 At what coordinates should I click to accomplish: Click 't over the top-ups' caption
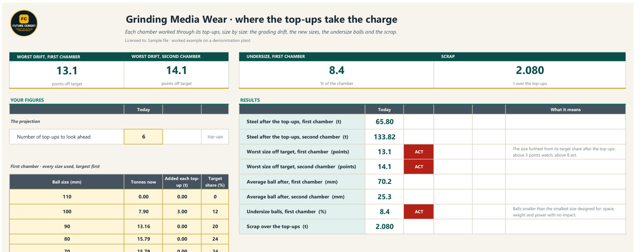pos(530,83)
